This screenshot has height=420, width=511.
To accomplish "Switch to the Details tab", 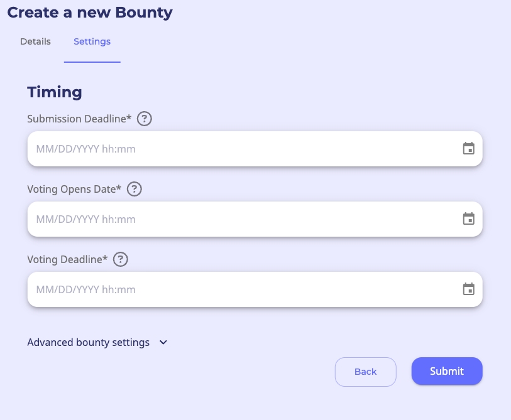I will tap(35, 41).
